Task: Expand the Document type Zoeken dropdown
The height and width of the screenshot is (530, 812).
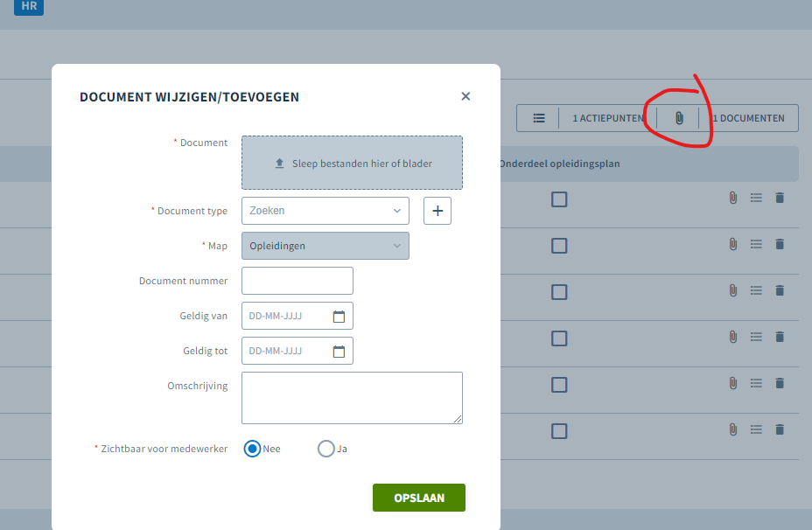Action: [325, 211]
